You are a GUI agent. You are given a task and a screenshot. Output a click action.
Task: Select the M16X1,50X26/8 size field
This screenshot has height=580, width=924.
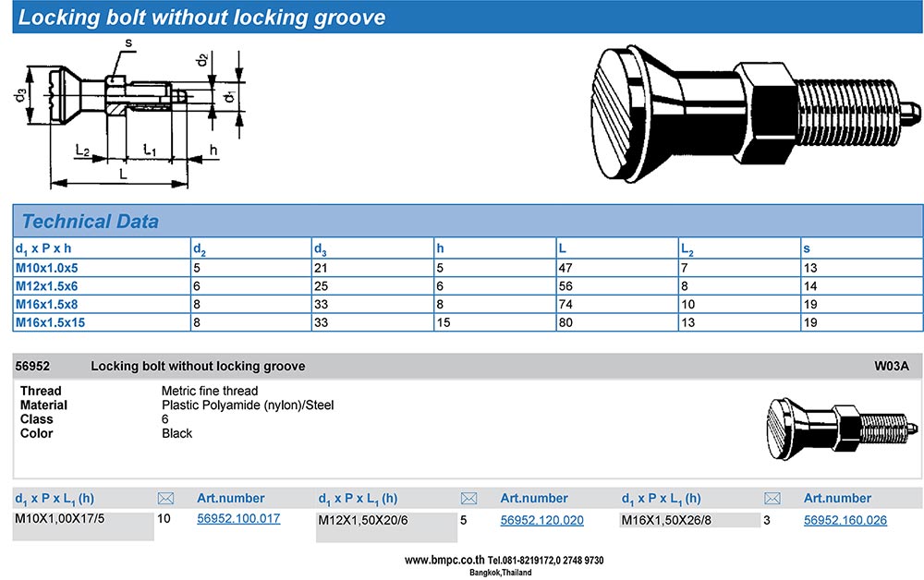[689, 520]
